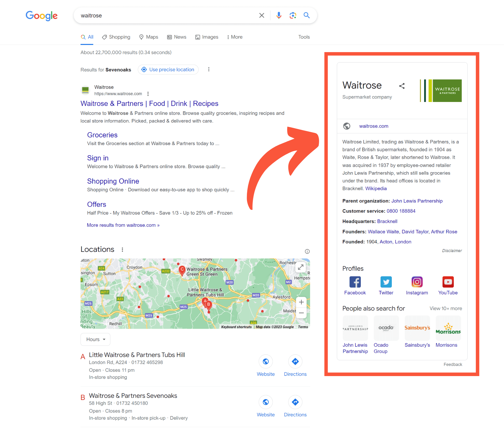Open Waitrose's YouTube channel
Screen dimensions: 504x431
[x=448, y=282]
